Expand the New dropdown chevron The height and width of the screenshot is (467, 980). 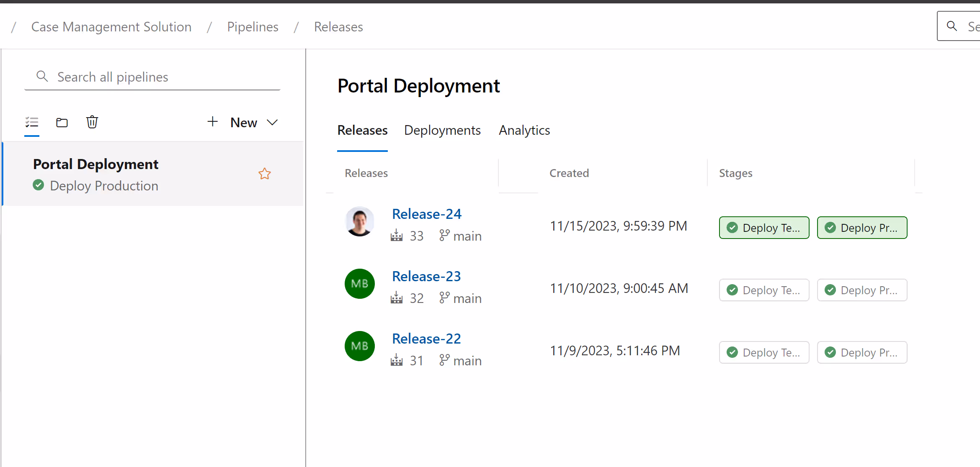(273, 122)
